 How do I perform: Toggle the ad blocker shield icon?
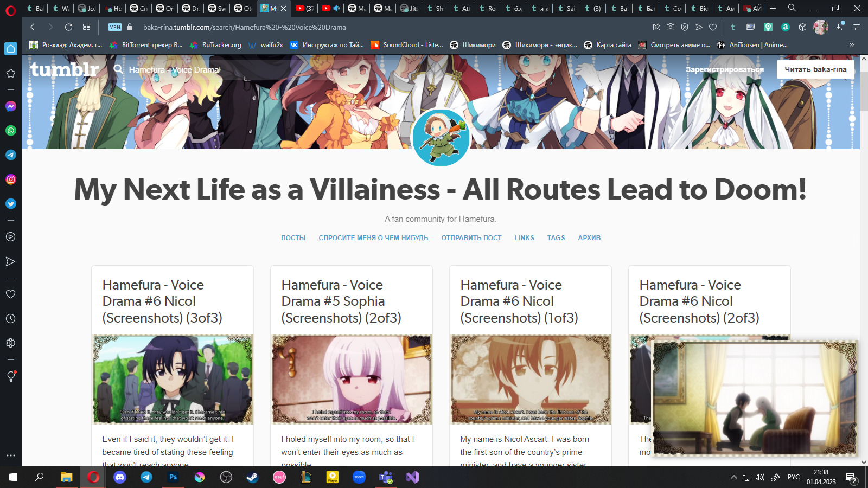685,27
